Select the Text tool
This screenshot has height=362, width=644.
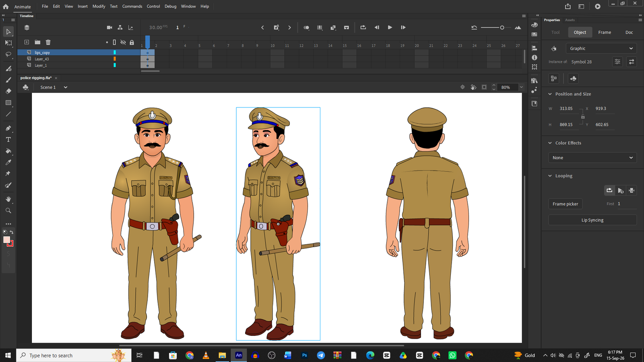8,140
